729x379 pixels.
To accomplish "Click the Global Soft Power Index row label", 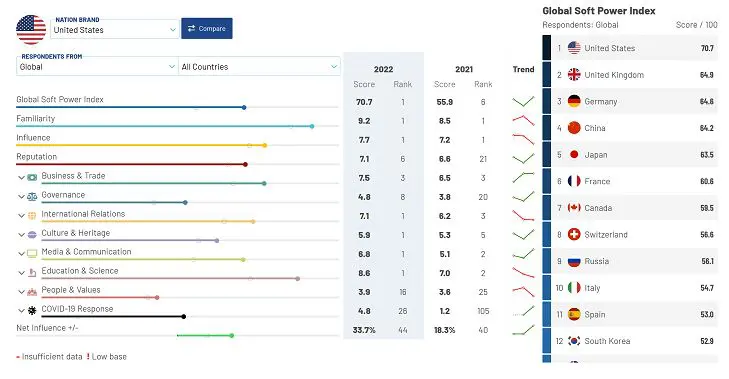I will tap(60, 99).
